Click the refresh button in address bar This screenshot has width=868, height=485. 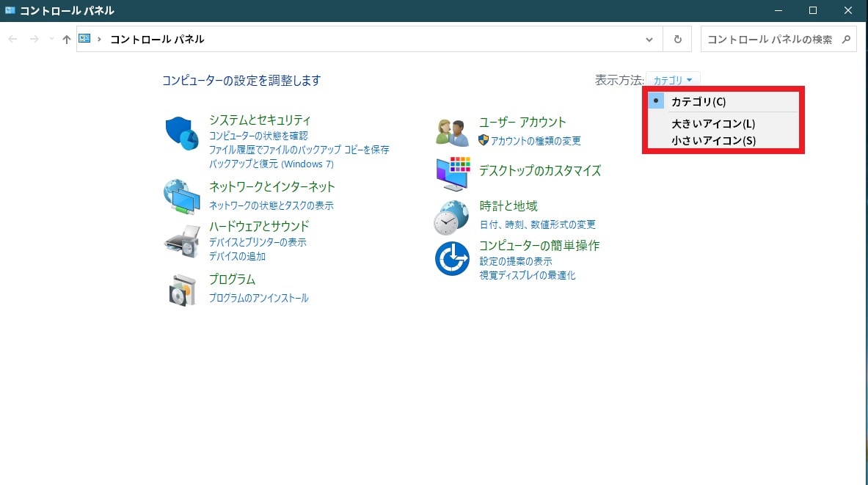(677, 40)
